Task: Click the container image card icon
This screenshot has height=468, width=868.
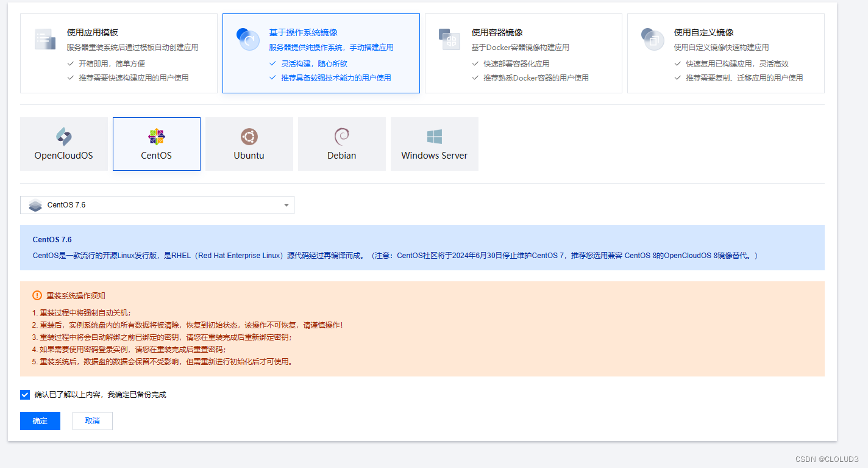Action: (450, 39)
